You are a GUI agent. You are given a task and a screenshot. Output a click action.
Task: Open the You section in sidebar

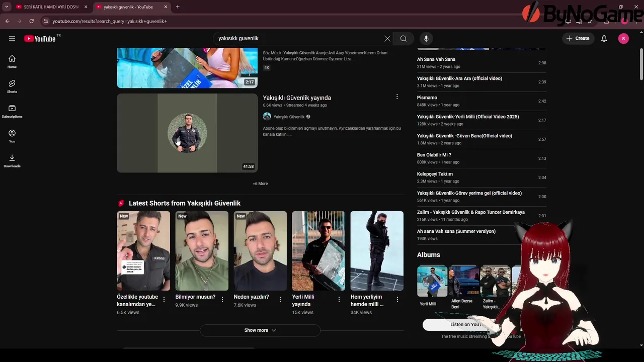[12, 136]
